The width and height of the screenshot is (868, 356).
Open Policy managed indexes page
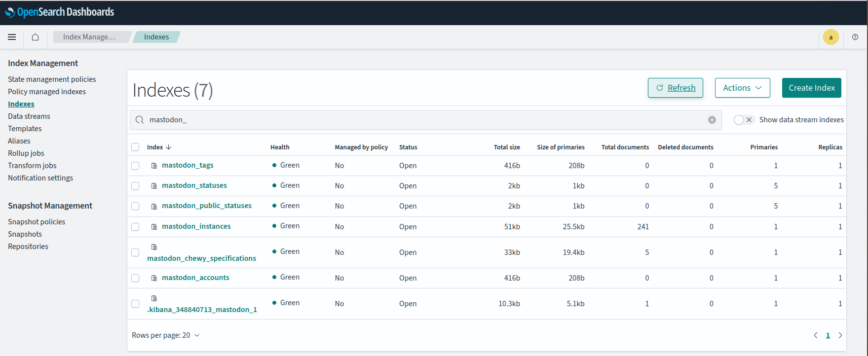(47, 92)
